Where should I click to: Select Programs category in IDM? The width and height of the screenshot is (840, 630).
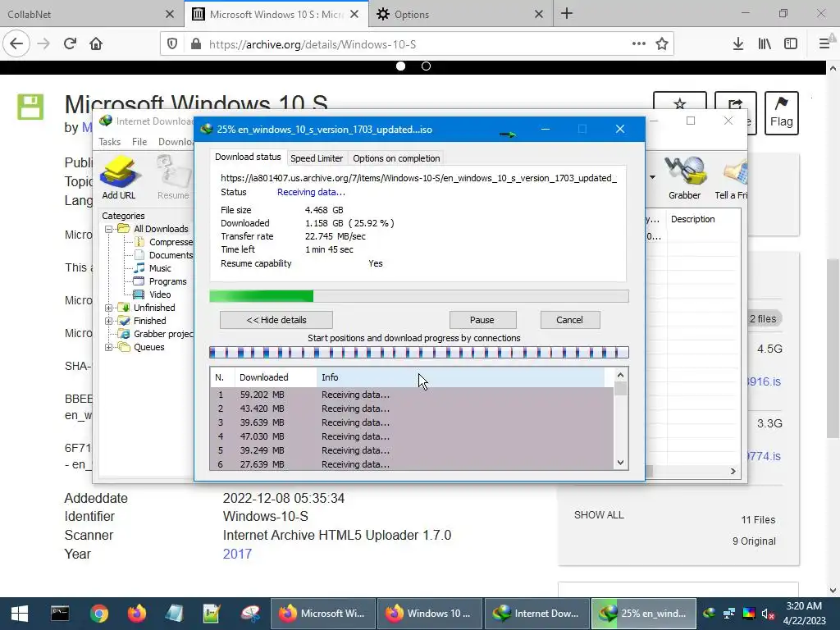click(x=167, y=282)
